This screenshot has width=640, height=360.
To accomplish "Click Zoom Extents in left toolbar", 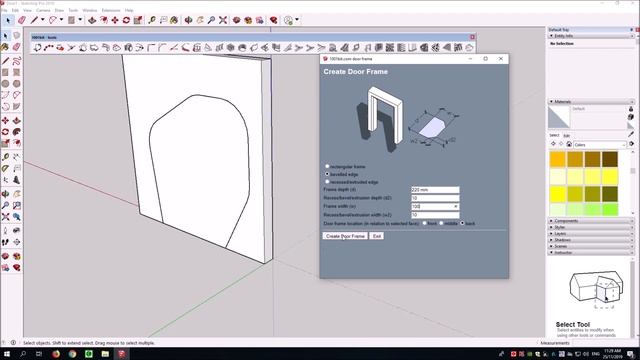I will click(x=5, y=217).
